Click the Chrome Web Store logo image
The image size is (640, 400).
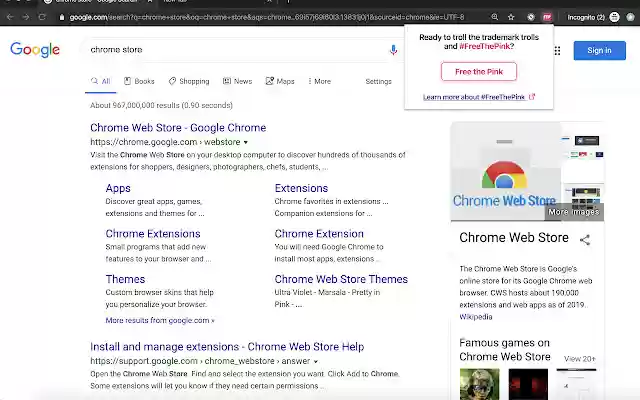click(505, 171)
